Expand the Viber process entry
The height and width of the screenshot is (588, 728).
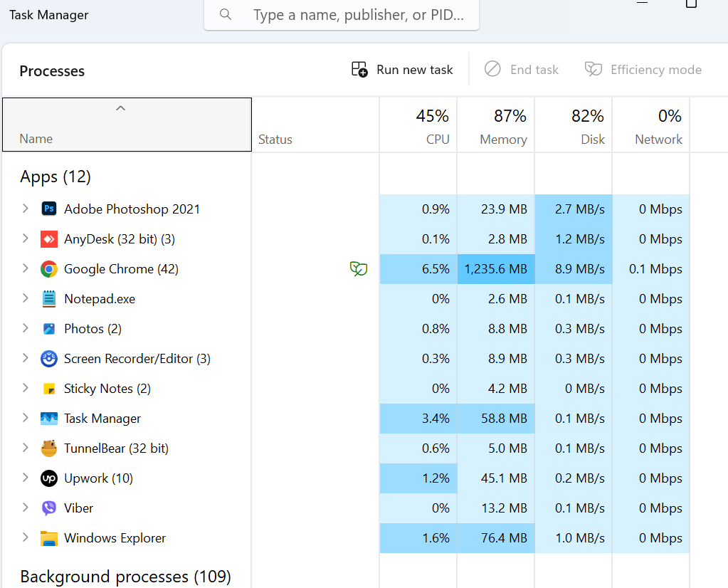click(26, 508)
